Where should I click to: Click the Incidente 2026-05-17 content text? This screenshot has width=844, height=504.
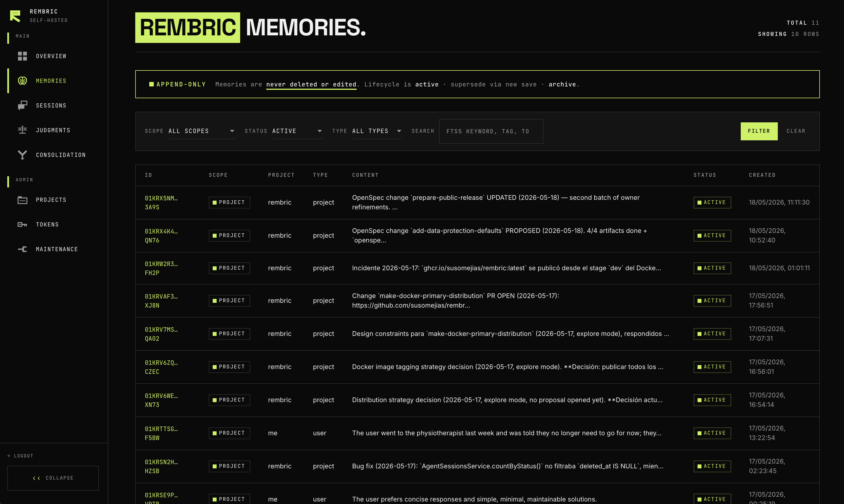point(506,268)
